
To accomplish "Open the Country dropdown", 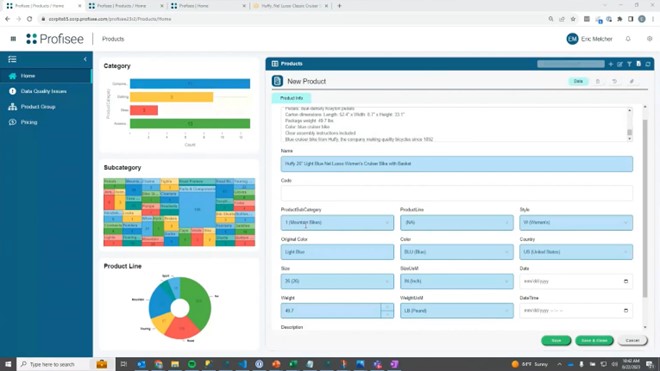I will point(576,252).
